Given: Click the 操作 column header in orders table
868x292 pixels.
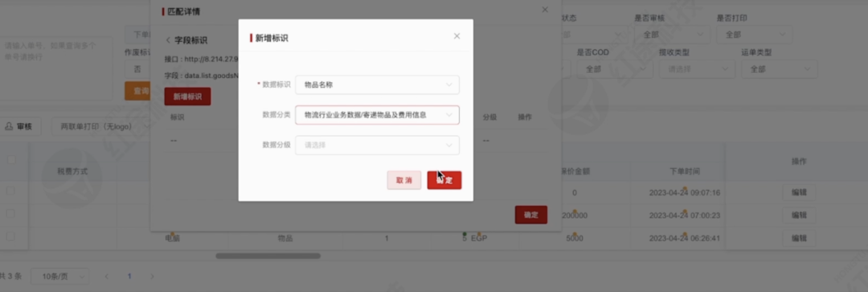Looking at the screenshot, I should coord(799,161).
